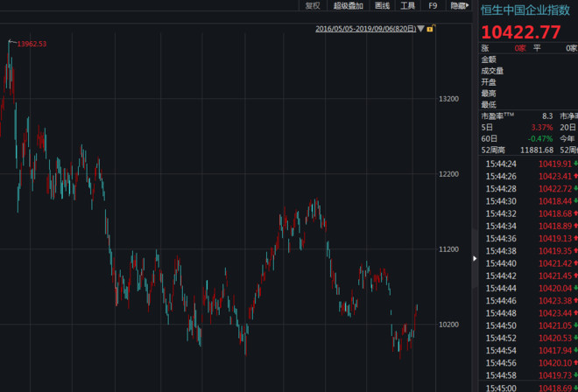The image size is (578, 392).
Task: Open the date range dropdown triangle
Action: 420,29
